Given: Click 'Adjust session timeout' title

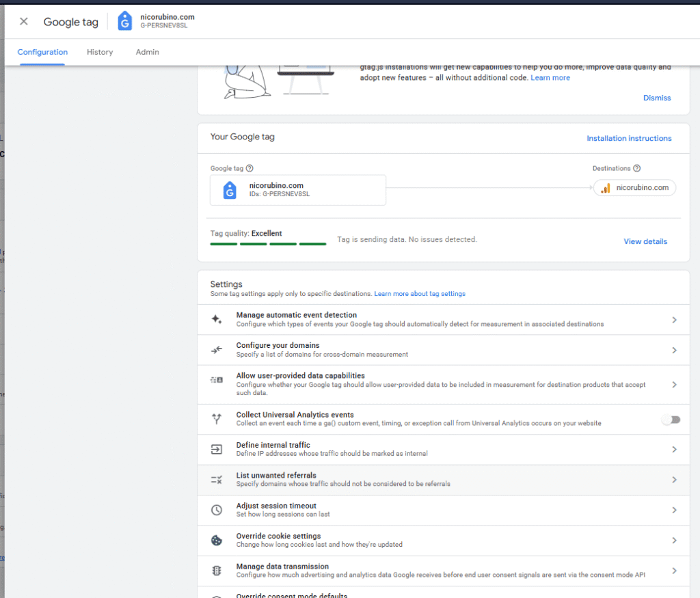Looking at the screenshot, I should (276, 506).
